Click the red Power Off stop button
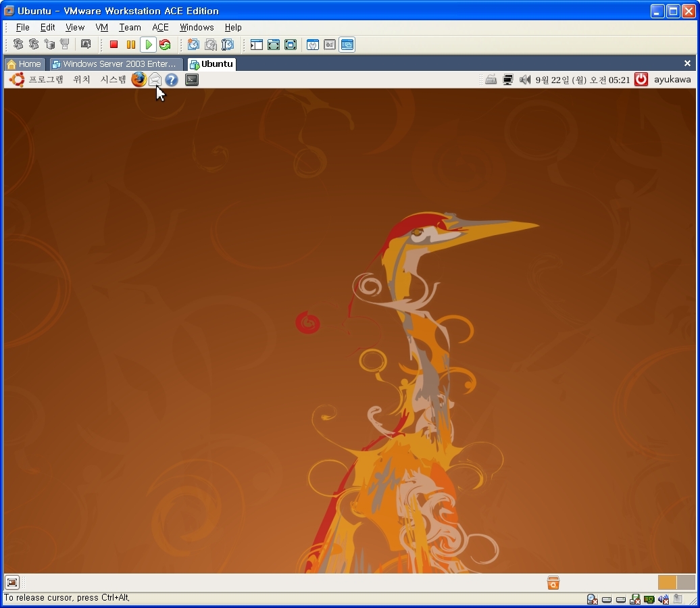This screenshot has width=700, height=608. click(x=114, y=45)
